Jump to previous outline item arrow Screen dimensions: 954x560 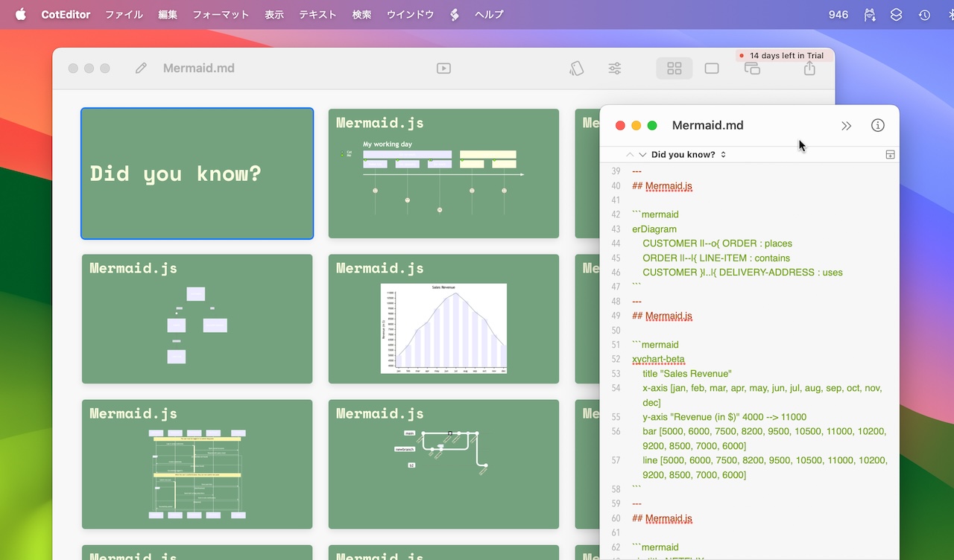[630, 154]
